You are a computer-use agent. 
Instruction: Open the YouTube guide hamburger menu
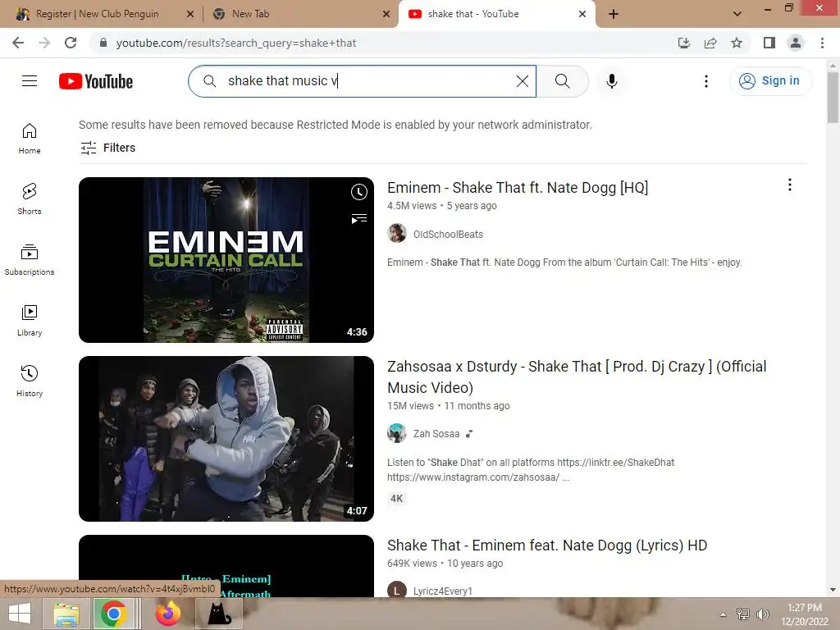tap(30, 81)
